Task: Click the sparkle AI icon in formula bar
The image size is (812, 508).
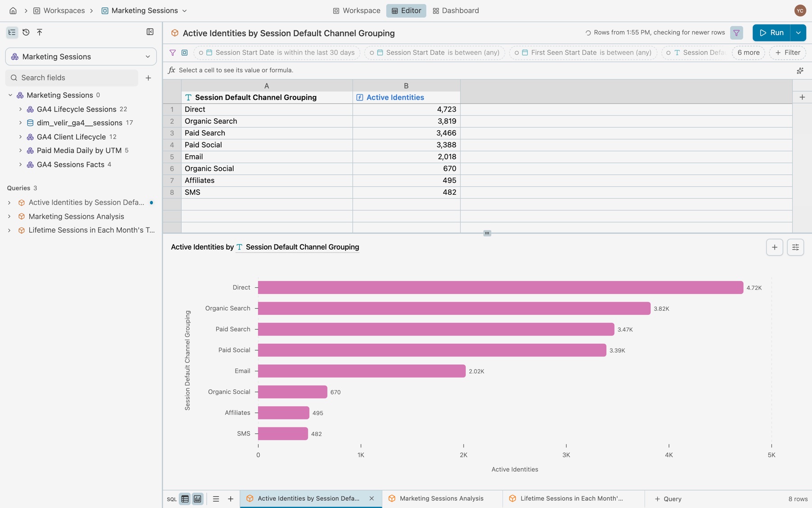Action: pyautogui.click(x=800, y=70)
